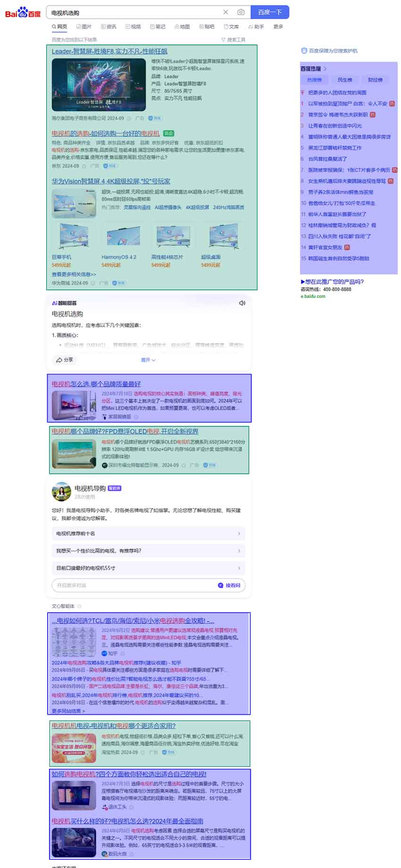Click into the search input field
Image resolution: width=401 pixels, height=868 pixels.
click(x=134, y=12)
